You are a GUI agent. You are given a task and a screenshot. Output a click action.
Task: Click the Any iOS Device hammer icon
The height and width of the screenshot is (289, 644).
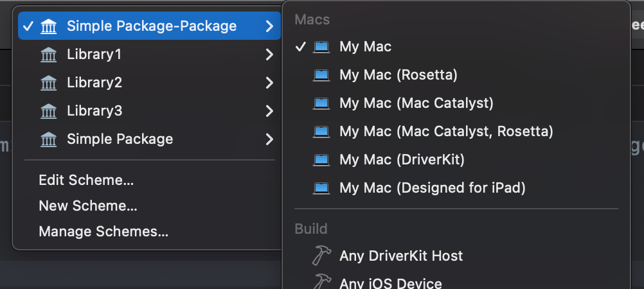[321, 282]
